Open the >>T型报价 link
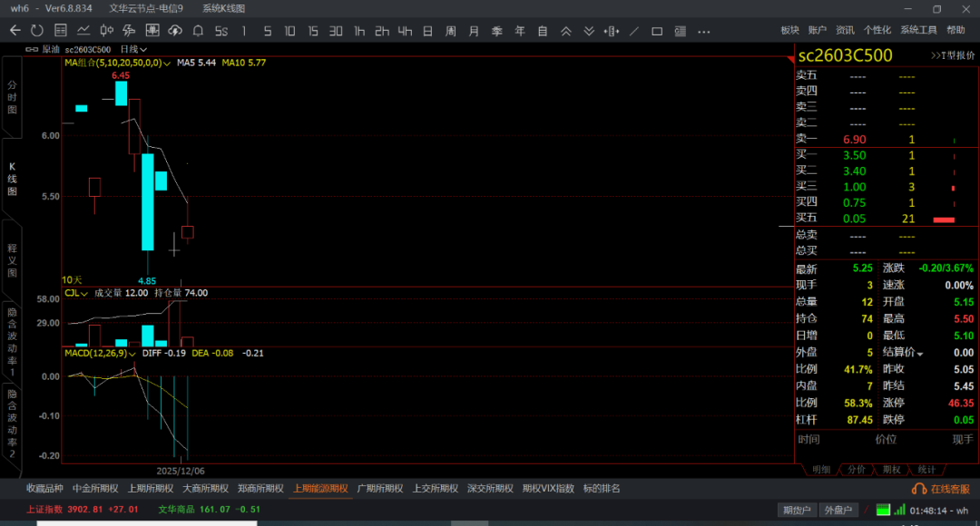The height and width of the screenshot is (526, 980). tap(953, 55)
